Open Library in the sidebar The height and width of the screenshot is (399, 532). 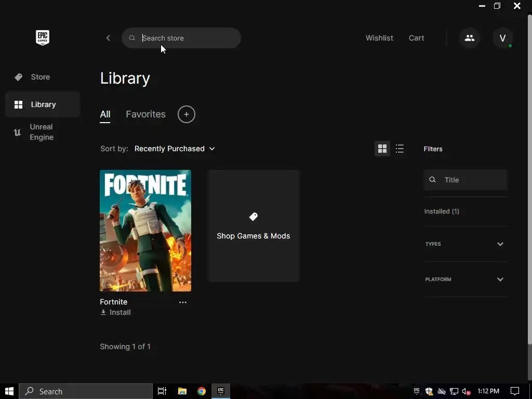[43, 104]
